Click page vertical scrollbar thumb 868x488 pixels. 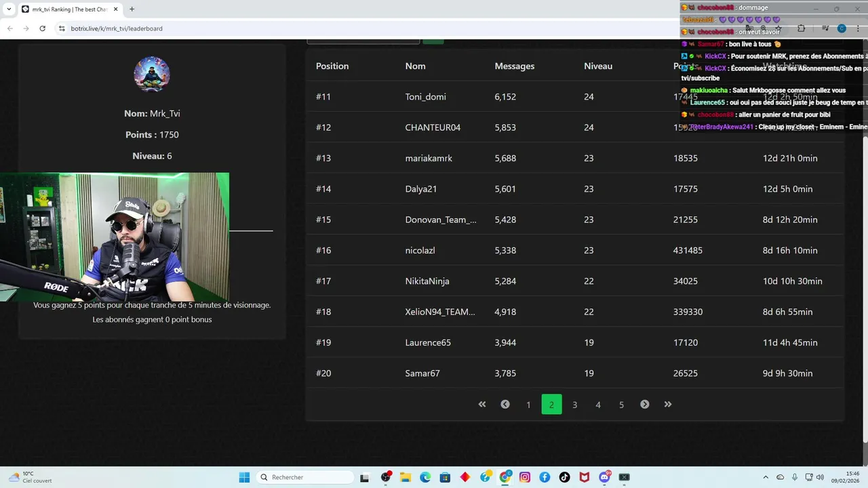pos(865,288)
